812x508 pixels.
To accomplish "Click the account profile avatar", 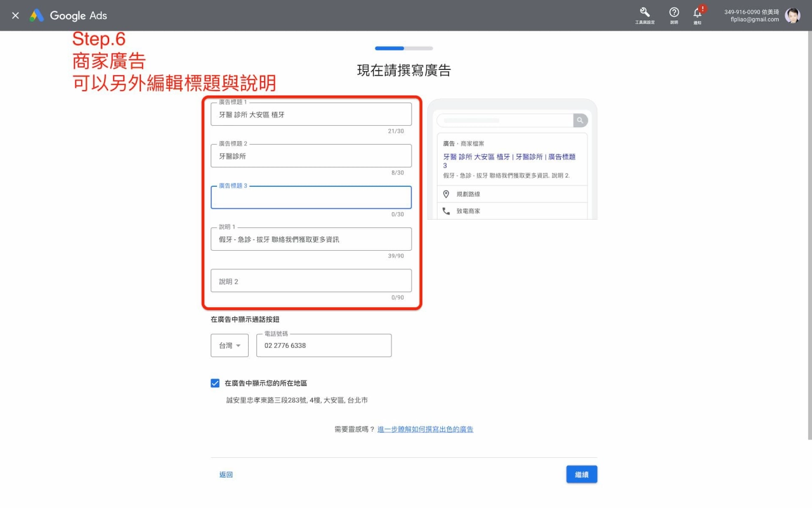I will pos(792,15).
